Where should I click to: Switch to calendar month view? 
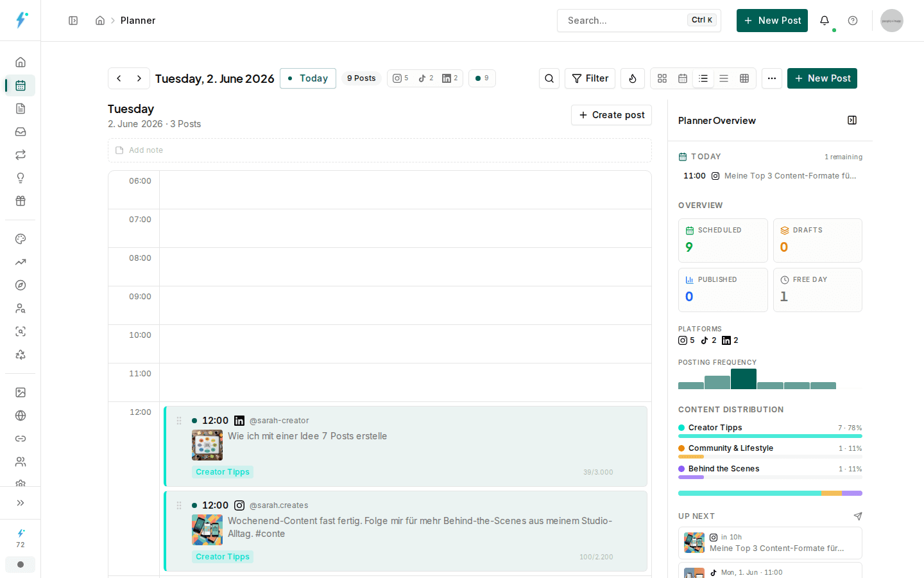(683, 78)
